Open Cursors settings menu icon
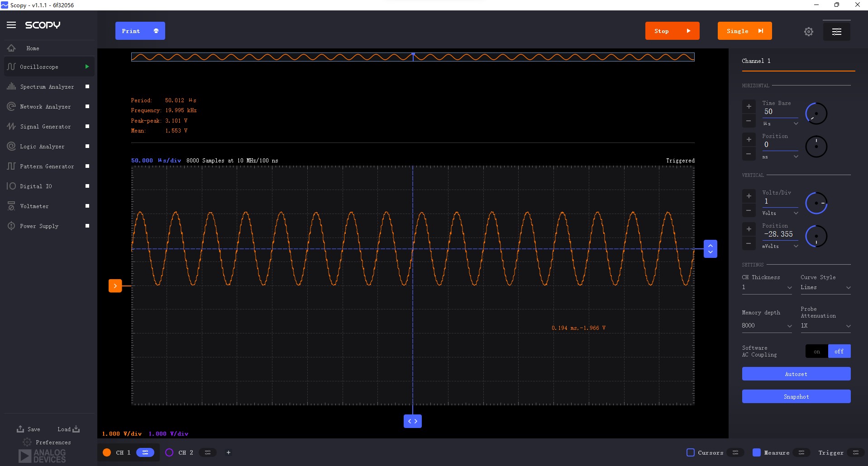The height and width of the screenshot is (466, 868). click(x=735, y=452)
